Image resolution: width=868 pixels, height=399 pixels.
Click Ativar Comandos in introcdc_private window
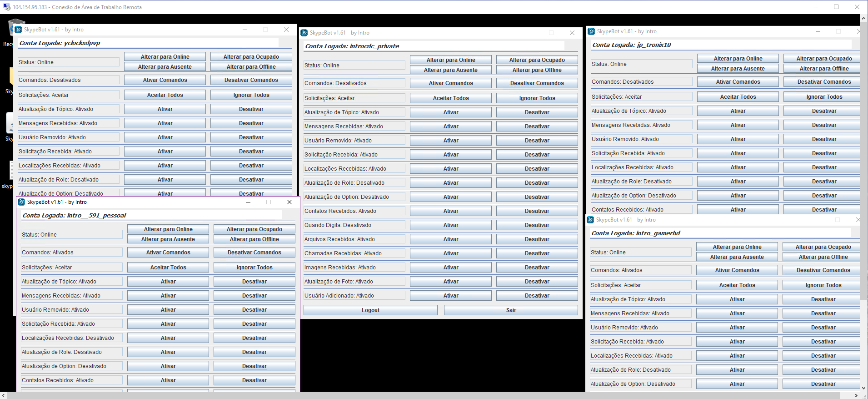451,83
